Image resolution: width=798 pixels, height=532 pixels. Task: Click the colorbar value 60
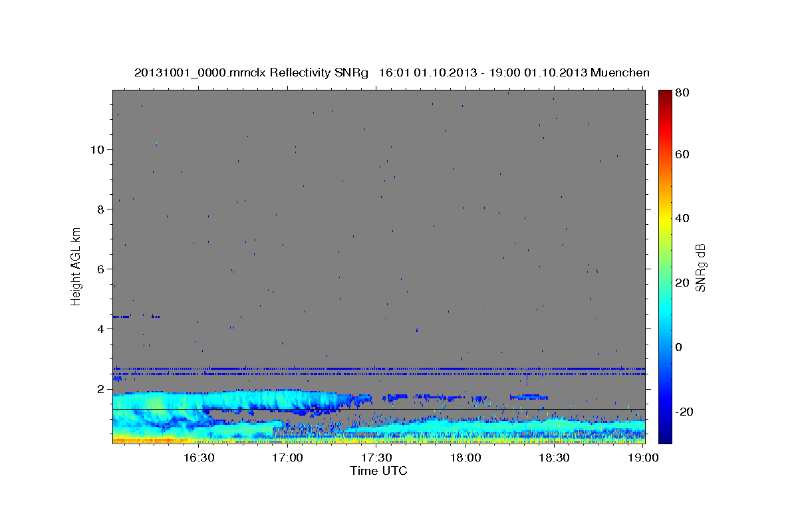(684, 154)
